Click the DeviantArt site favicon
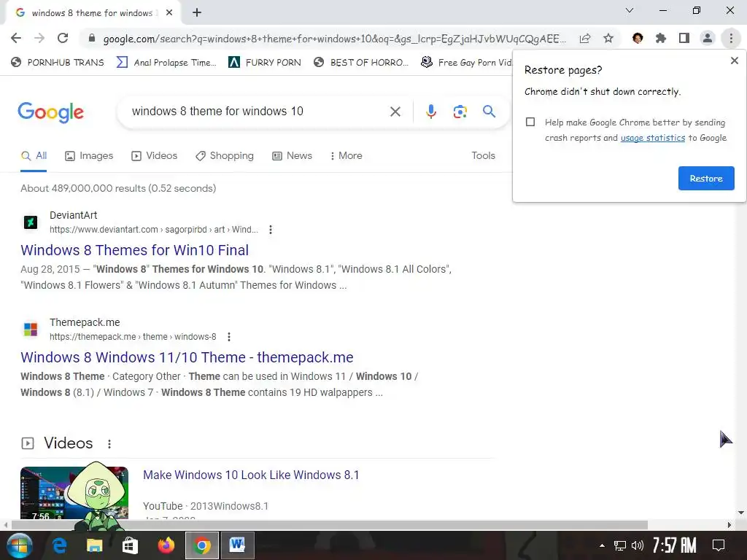The image size is (747, 560). (x=31, y=222)
